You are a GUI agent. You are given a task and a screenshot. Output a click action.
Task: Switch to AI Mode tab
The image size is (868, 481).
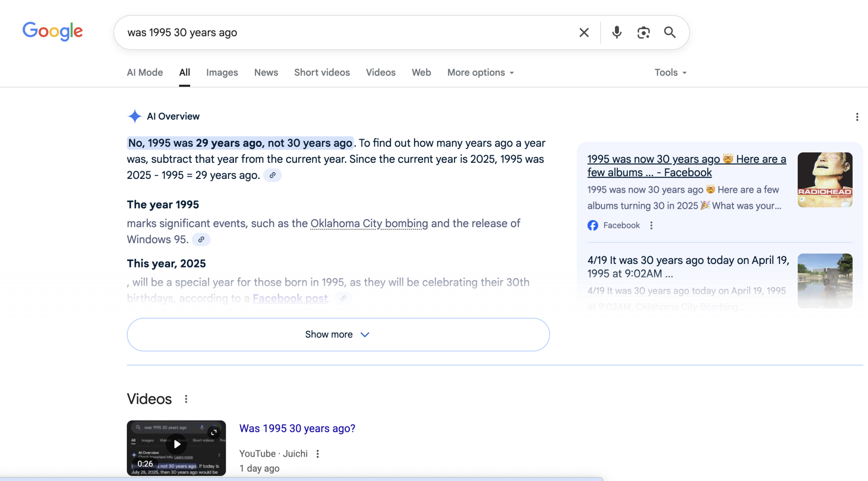click(x=145, y=72)
